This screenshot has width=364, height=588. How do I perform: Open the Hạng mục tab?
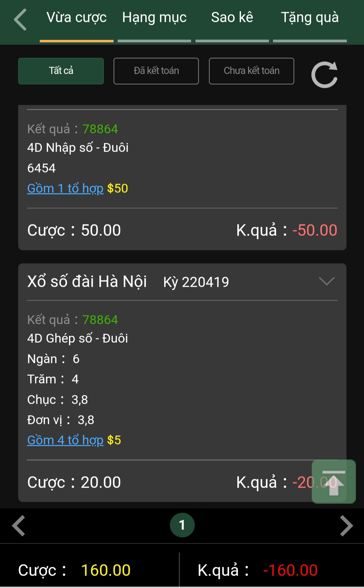(154, 18)
